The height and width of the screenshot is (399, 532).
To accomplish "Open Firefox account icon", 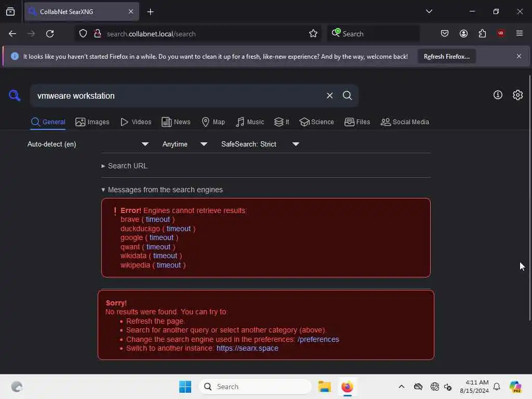I will [463, 34].
